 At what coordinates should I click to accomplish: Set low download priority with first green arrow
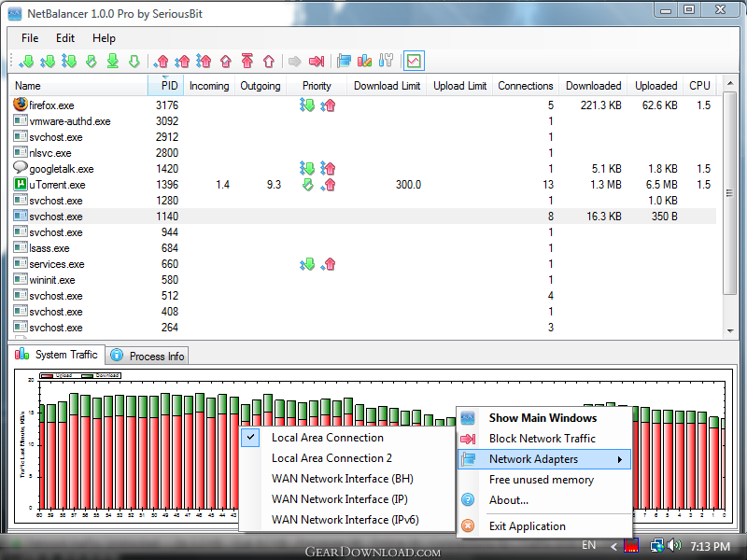pos(27,61)
